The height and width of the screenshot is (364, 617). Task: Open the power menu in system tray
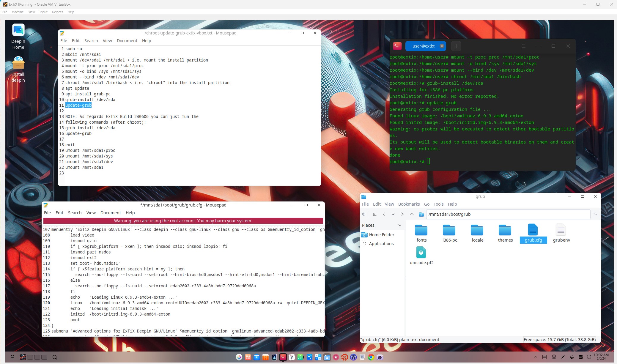[x=589, y=357]
